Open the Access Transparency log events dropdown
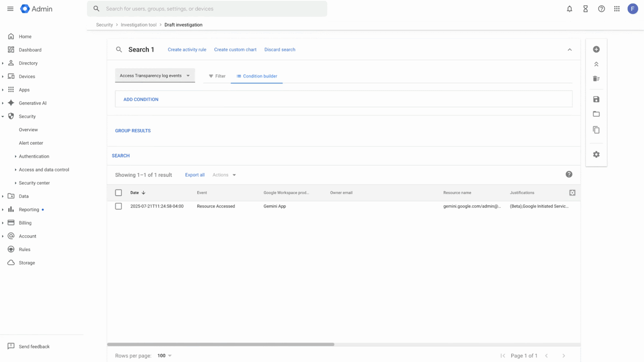644x362 pixels. [155, 76]
